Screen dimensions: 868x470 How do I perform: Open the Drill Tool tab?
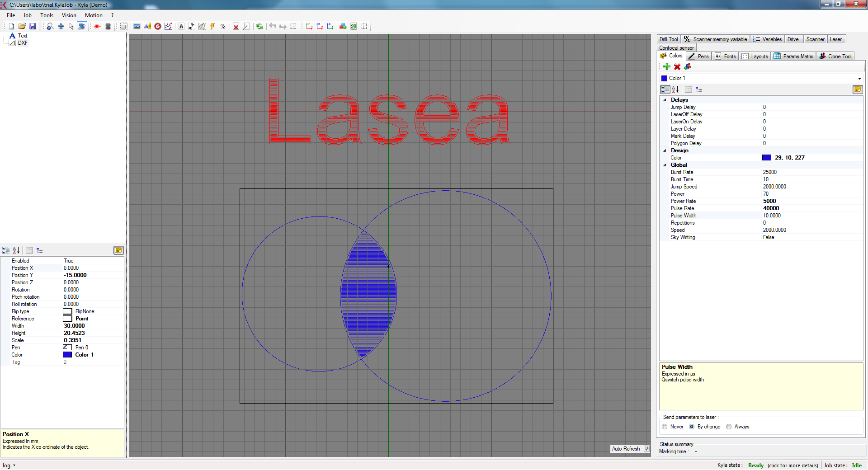[x=669, y=39]
